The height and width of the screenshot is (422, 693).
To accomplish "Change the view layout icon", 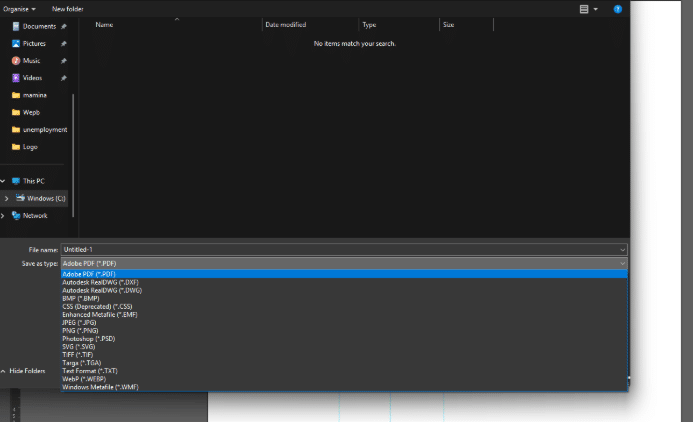I will tap(584, 9).
